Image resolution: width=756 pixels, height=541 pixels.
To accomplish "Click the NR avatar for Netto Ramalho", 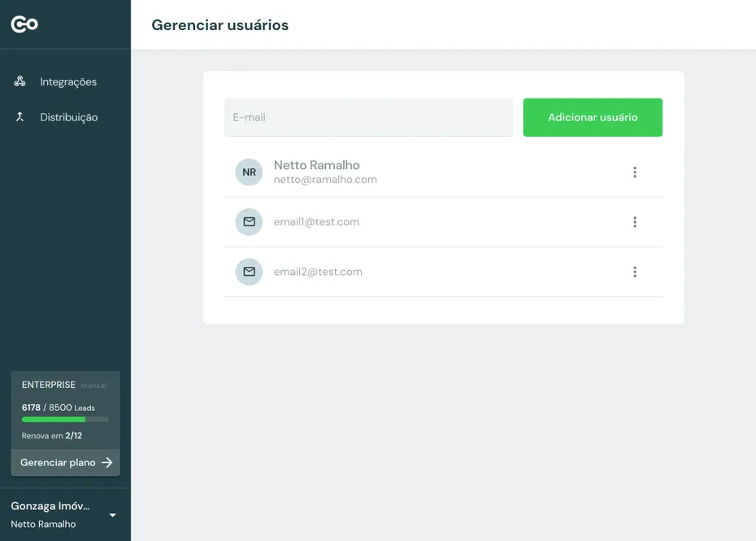I will (x=249, y=172).
